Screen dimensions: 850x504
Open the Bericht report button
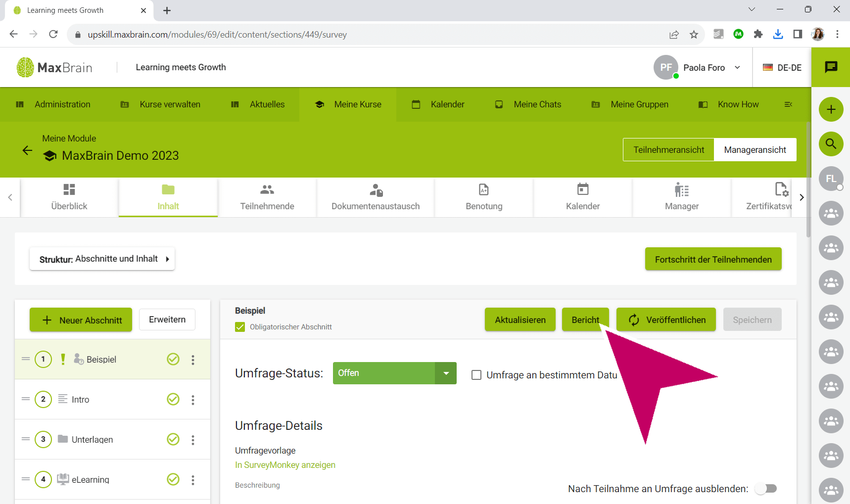coord(585,320)
